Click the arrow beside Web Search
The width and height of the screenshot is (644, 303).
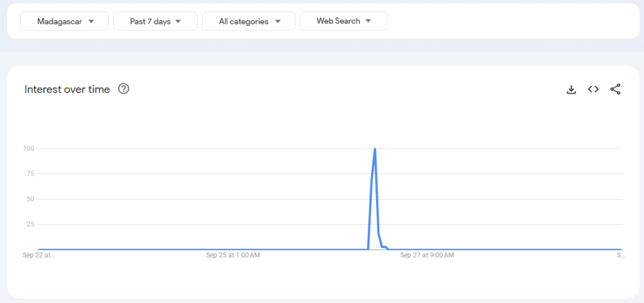[368, 21]
